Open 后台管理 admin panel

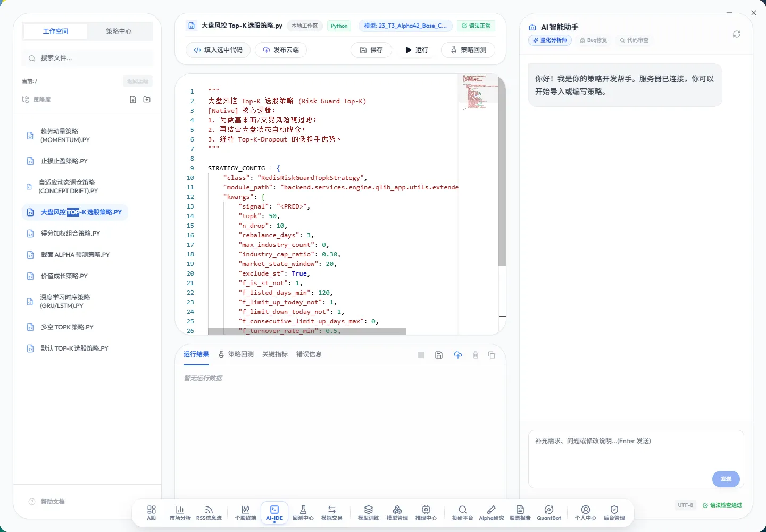(614, 513)
